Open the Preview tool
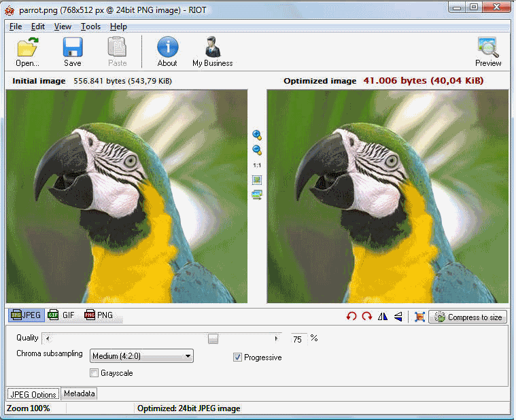Viewport: 516px width, 420px height. click(x=488, y=48)
